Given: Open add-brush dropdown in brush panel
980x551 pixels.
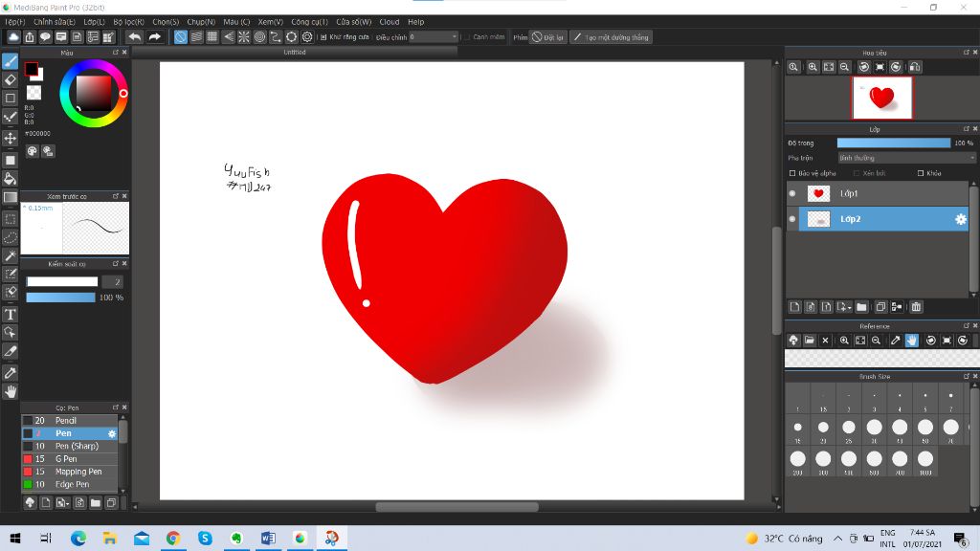Looking at the screenshot, I should click(62, 502).
